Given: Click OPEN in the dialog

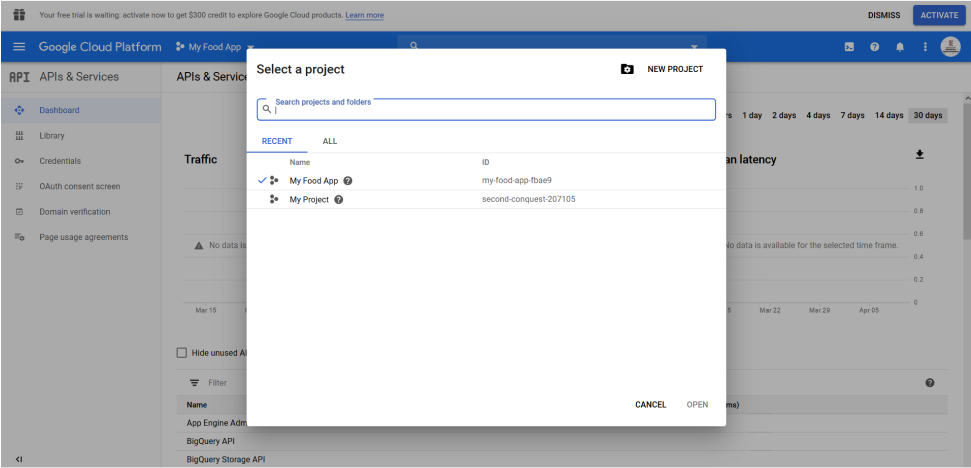Looking at the screenshot, I should [697, 404].
